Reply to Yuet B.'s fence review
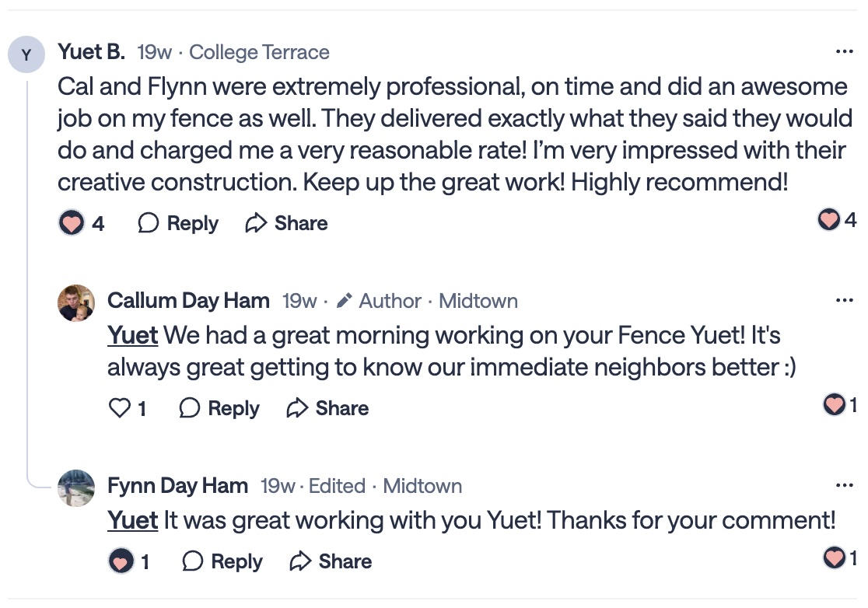The width and height of the screenshot is (868, 608). click(x=178, y=224)
